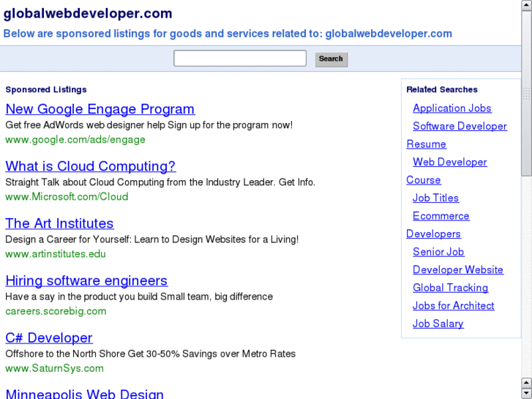Click www.artinstitutes.edu URL text
The image size is (532, 399).
click(x=56, y=254)
